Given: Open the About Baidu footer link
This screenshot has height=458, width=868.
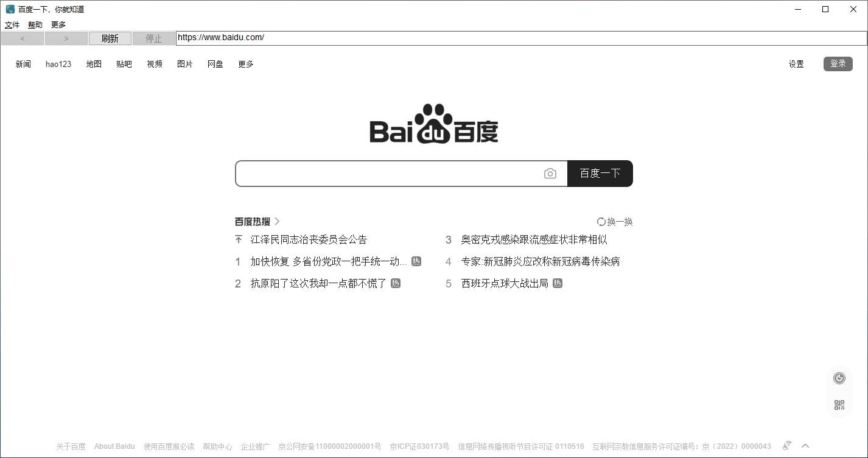Looking at the screenshot, I should [114, 446].
